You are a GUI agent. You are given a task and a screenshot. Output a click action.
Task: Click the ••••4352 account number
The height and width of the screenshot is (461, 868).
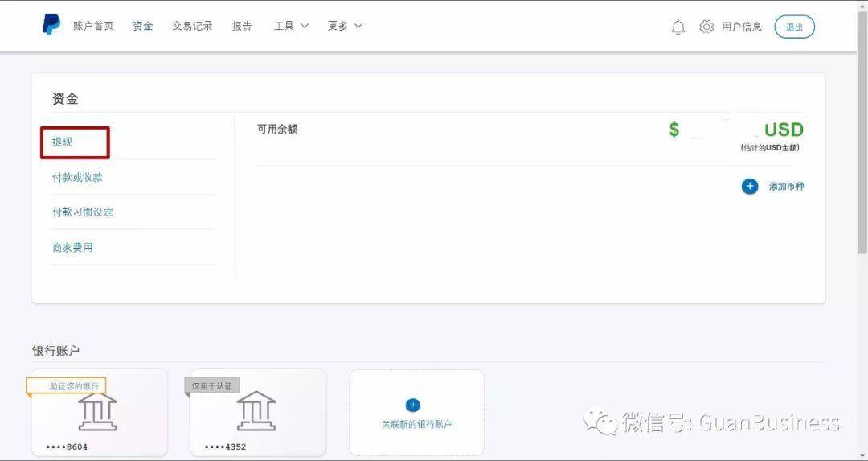225,447
